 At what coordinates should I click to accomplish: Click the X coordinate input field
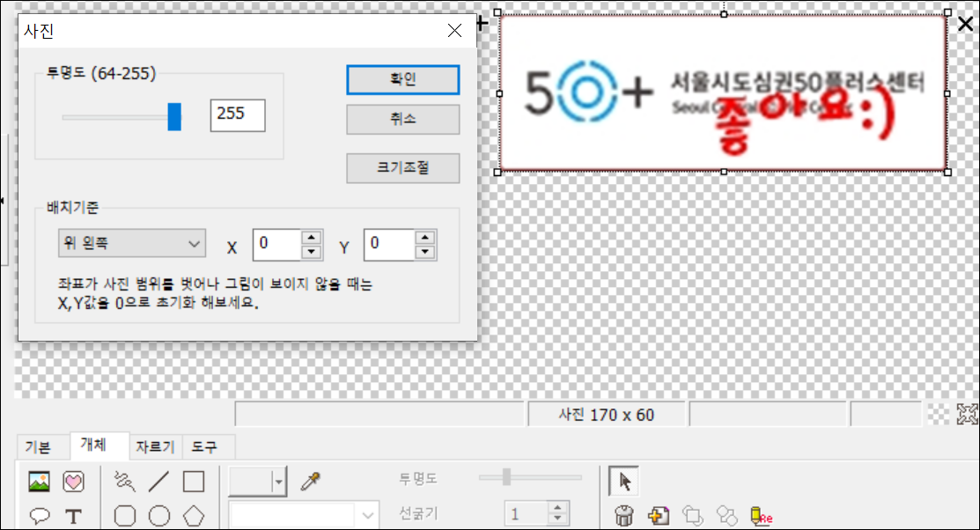click(x=277, y=245)
